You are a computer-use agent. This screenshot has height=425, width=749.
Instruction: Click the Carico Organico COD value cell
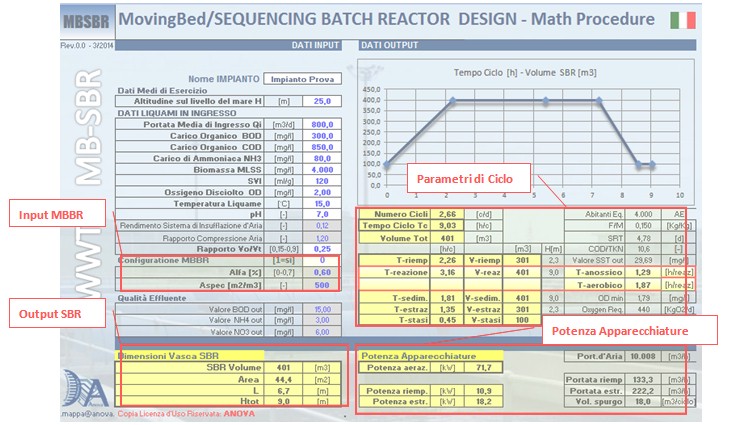[x=322, y=147]
